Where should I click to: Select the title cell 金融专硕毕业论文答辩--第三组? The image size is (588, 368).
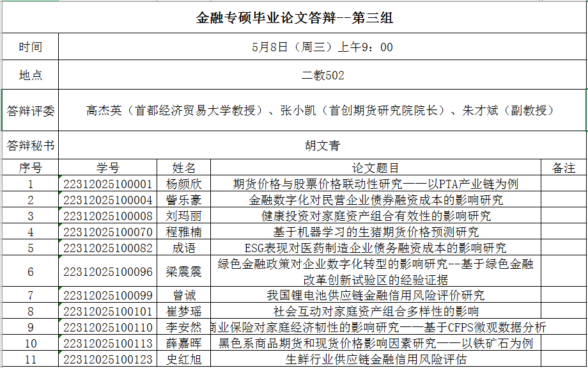point(294,18)
